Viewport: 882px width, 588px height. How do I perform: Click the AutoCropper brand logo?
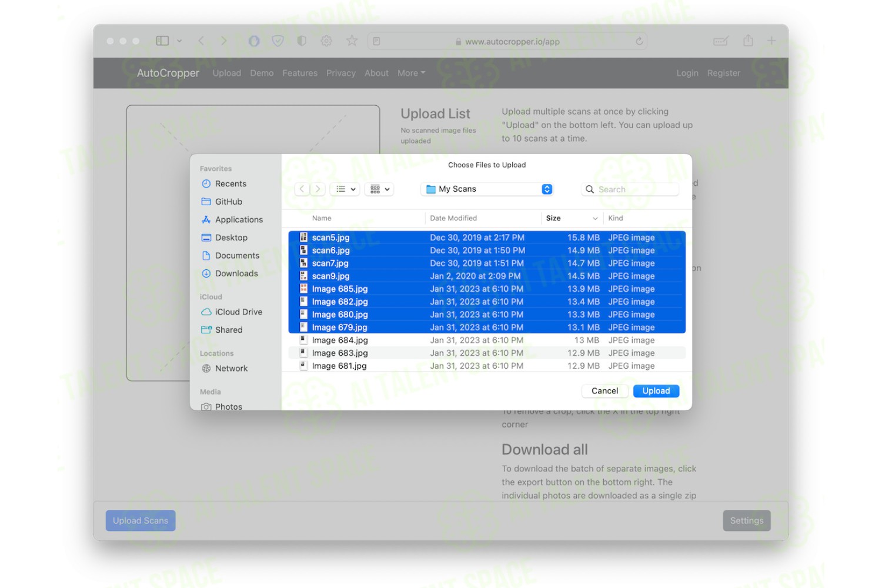[x=168, y=73]
